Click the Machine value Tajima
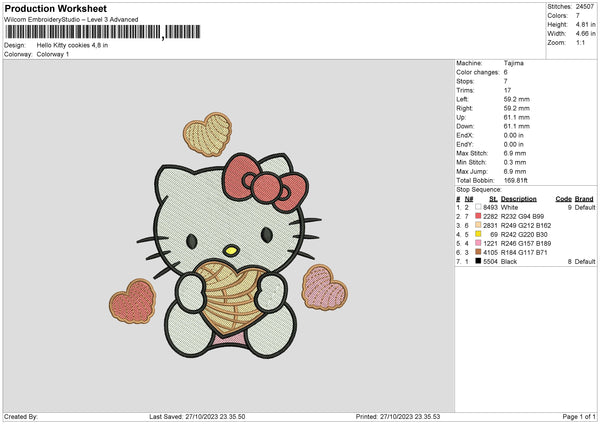Image resolution: width=600 pixels, height=424 pixels. [514, 63]
